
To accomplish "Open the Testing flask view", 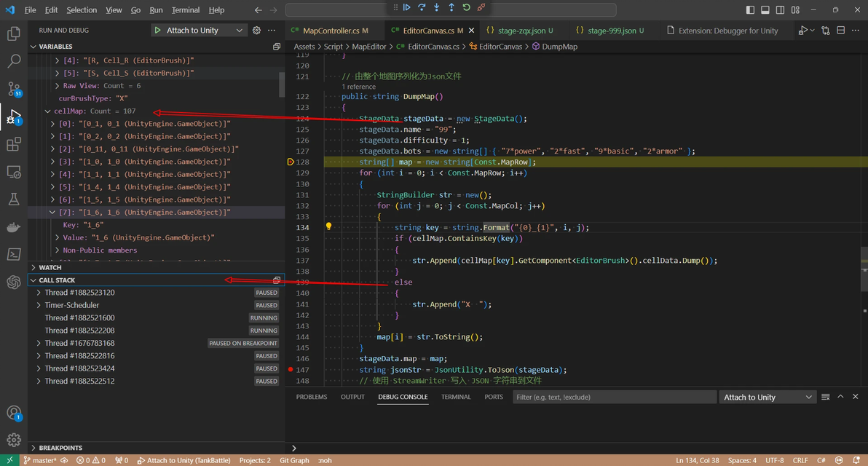I will 14,200.
